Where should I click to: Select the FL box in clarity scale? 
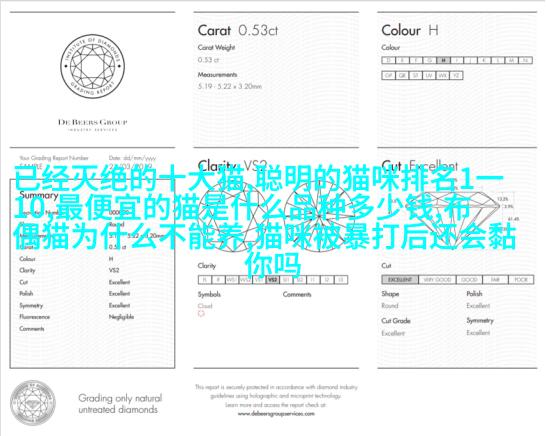tap(205, 280)
